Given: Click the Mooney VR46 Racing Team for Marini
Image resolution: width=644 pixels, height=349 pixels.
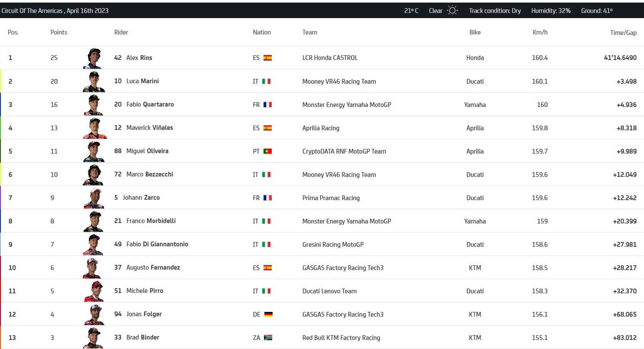Looking at the screenshot, I should click(x=339, y=82).
